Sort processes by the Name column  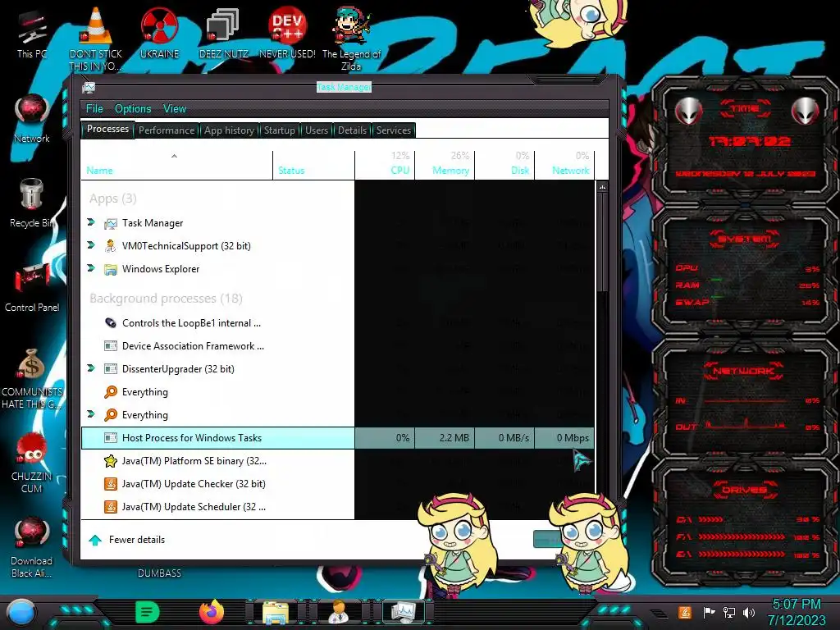[177, 165]
